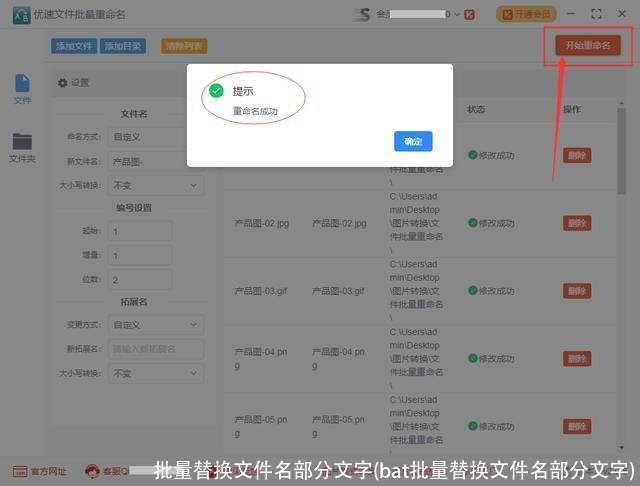
Task: Click the customer service avatar icon
Action: (92, 471)
